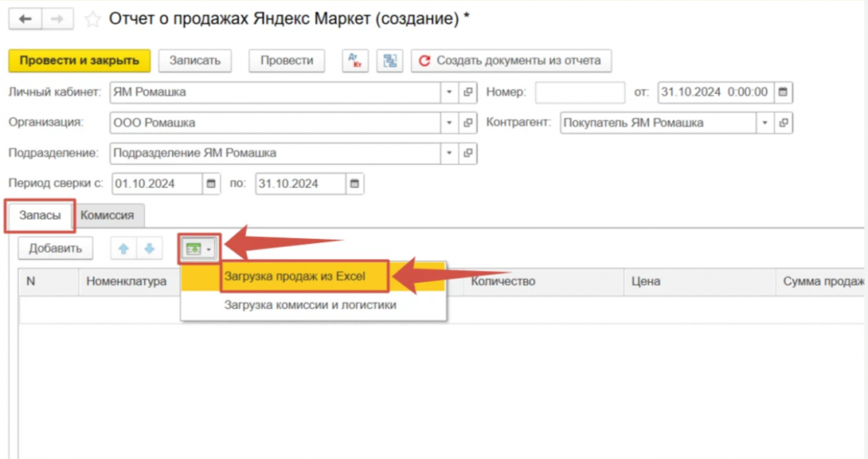Click the forward navigation arrow
Screen dimensions: 868x459
(x=57, y=19)
